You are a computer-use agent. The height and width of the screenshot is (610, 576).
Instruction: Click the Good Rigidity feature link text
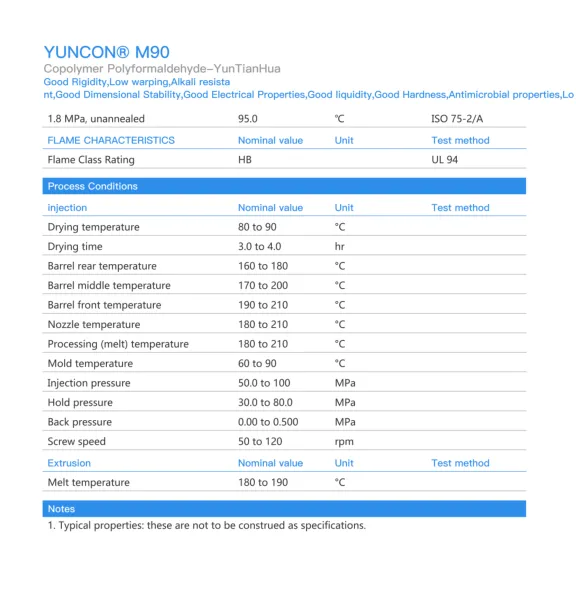[75, 82]
